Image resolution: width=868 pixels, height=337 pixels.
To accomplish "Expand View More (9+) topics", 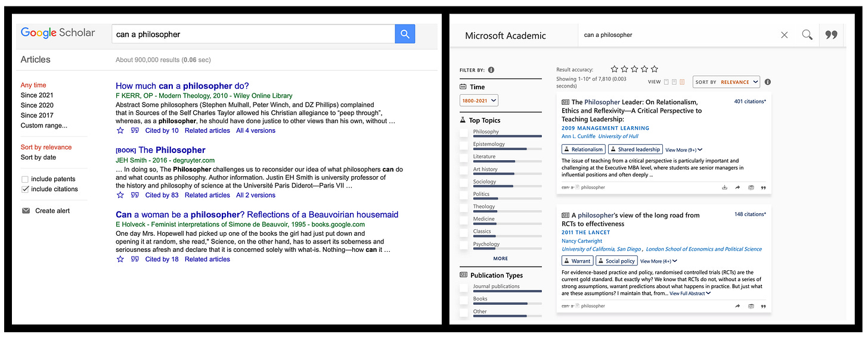I will tap(684, 150).
